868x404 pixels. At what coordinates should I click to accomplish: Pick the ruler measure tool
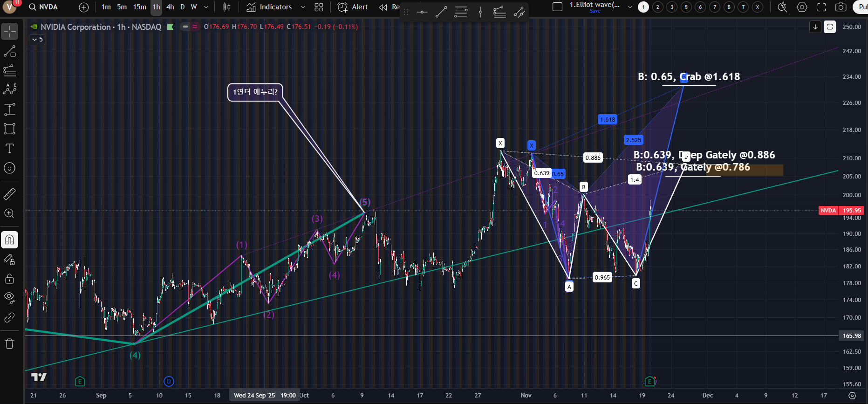pyautogui.click(x=9, y=194)
